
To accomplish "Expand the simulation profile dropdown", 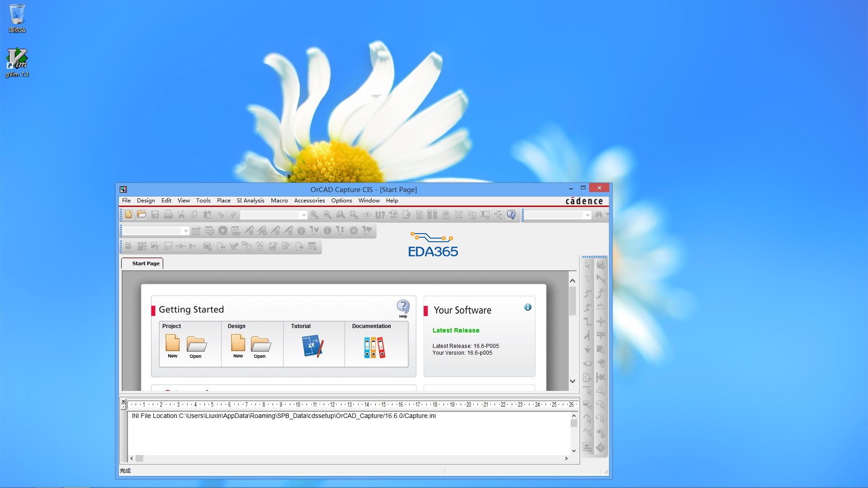I will [185, 231].
